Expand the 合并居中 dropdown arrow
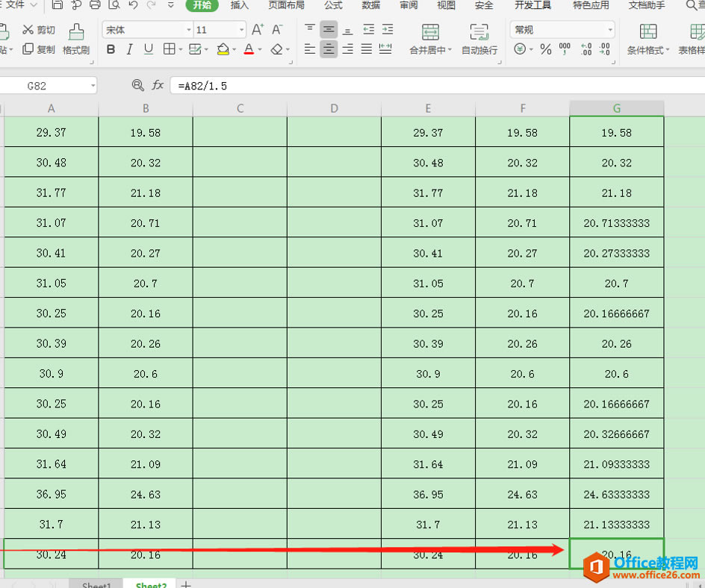The height and width of the screenshot is (588, 705). point(450,50)
